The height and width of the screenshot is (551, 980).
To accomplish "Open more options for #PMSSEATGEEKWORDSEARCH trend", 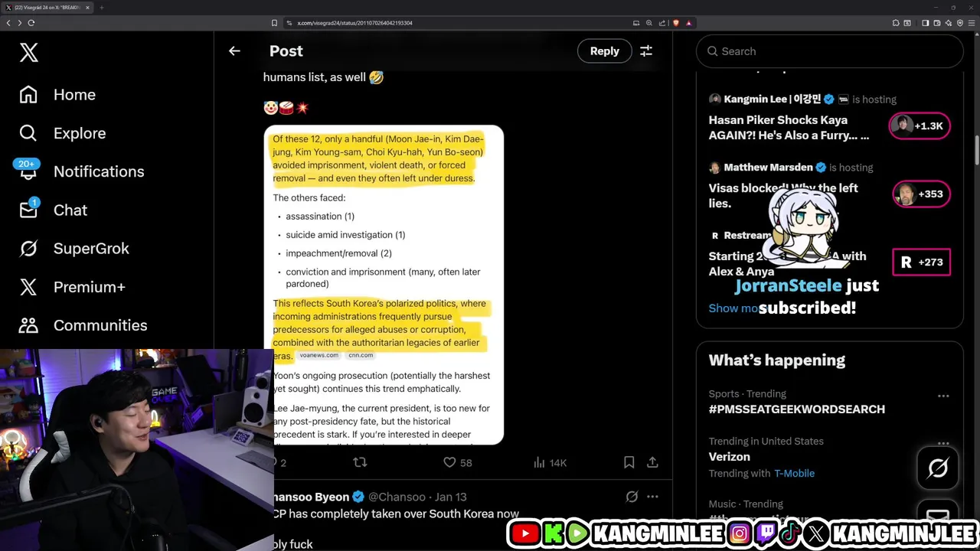I will (943, 396).
